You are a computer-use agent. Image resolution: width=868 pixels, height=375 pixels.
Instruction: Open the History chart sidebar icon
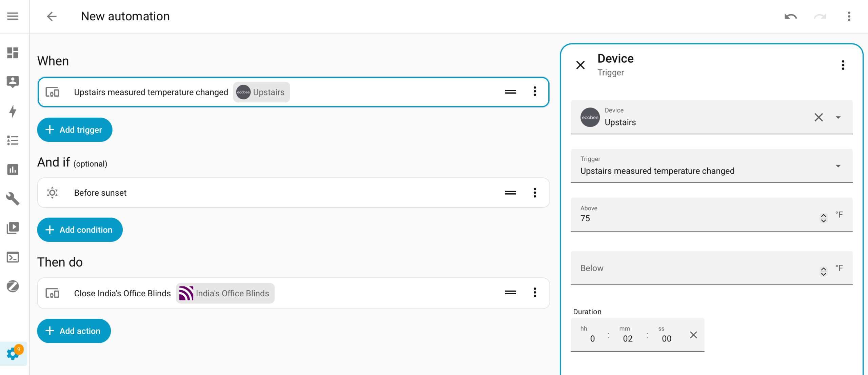[13, 170]
